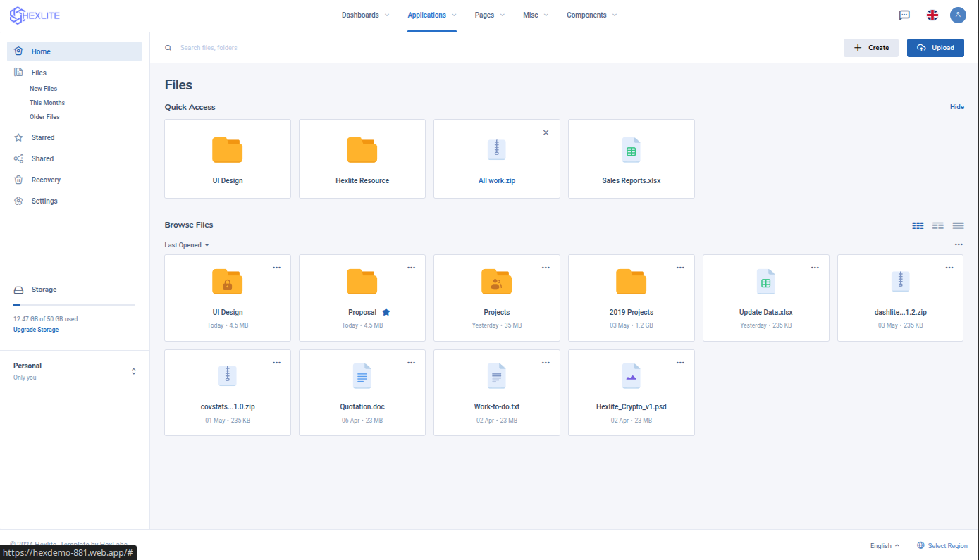979x560 pixels.
Task: Open three-dot options on Proposal folder
Action: tap(411, 268)
